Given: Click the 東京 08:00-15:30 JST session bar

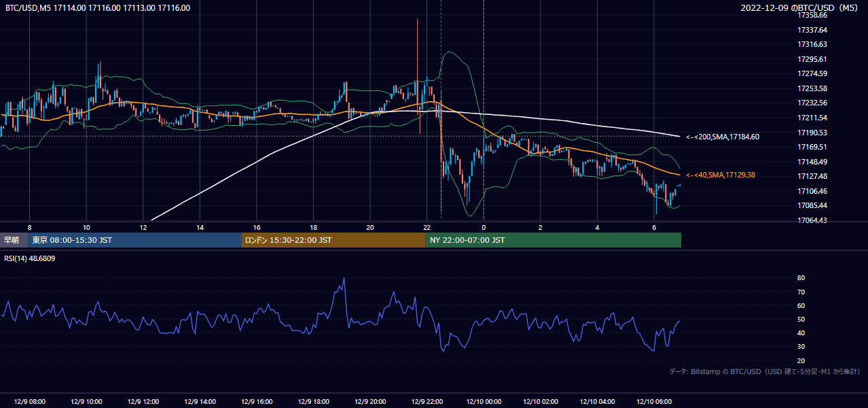Looking at the screenshot, I should coord(134,240).
